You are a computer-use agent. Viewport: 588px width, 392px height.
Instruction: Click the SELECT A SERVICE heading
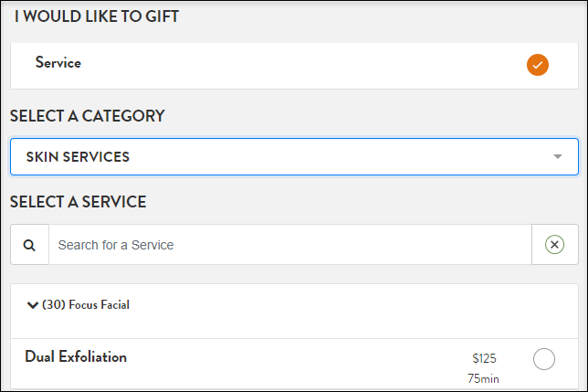click(x=78, y=202)
